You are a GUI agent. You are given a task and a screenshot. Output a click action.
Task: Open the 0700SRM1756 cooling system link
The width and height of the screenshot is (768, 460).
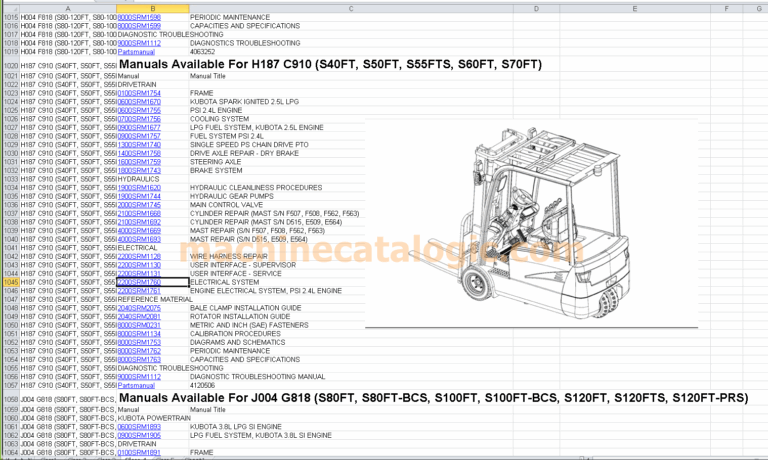point(139,119)
